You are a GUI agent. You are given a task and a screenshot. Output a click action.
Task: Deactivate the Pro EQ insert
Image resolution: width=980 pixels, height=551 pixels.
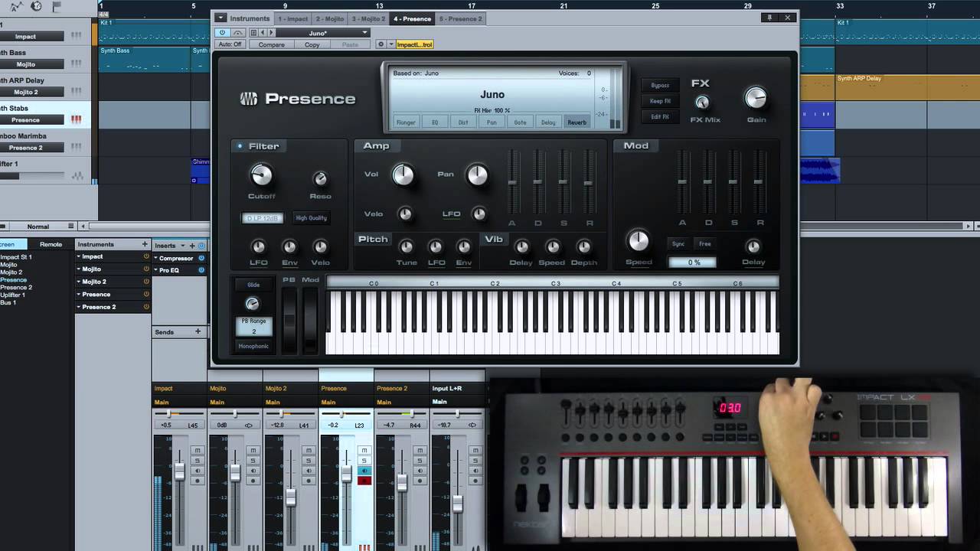click(x=201, y=270)
